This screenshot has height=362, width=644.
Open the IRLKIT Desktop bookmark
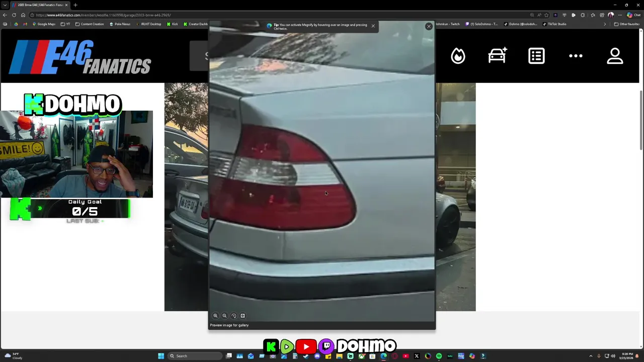pyautogui.click(x=148, y=24)
